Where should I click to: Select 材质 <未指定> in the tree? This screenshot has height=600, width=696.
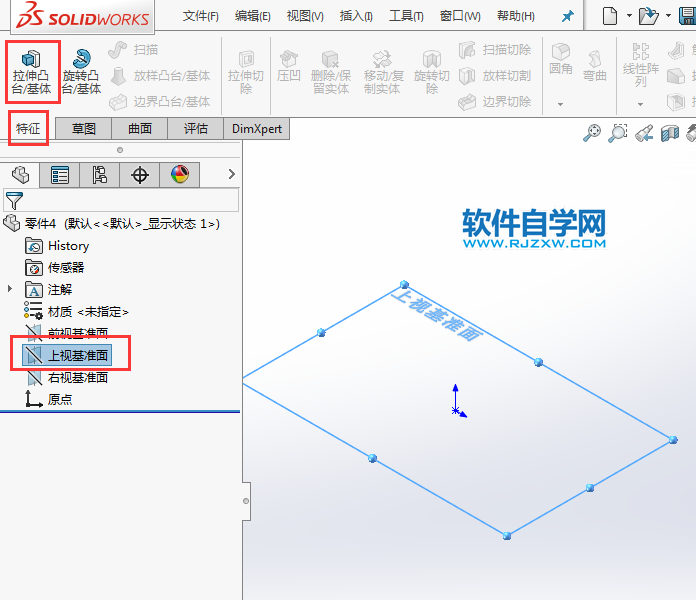tap(76, 312)
